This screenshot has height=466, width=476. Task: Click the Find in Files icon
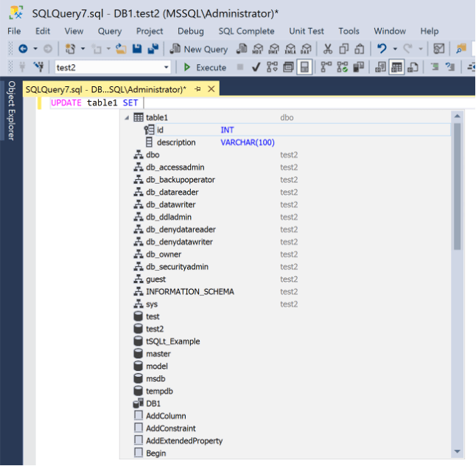click(x=461, y=49)
